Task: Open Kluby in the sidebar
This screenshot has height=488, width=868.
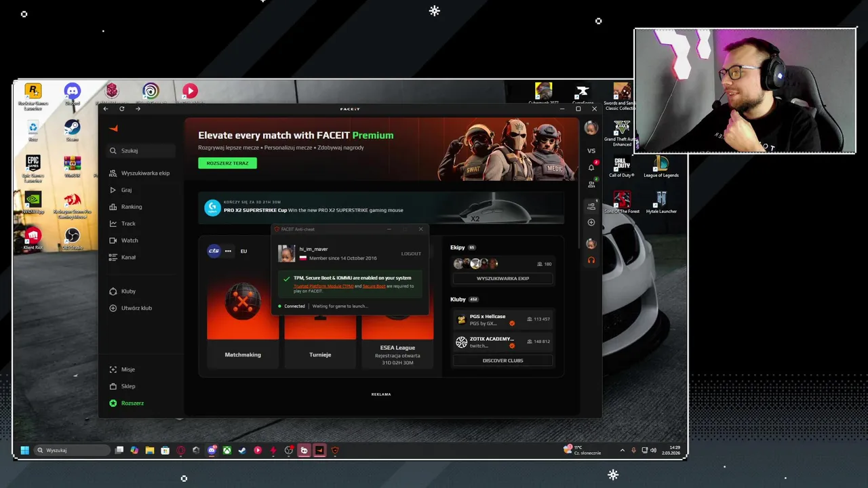Action: [x=141, y=291]
